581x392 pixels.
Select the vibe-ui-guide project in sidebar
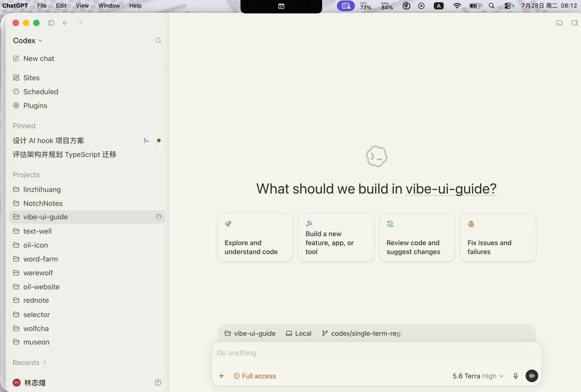[87, 217]
